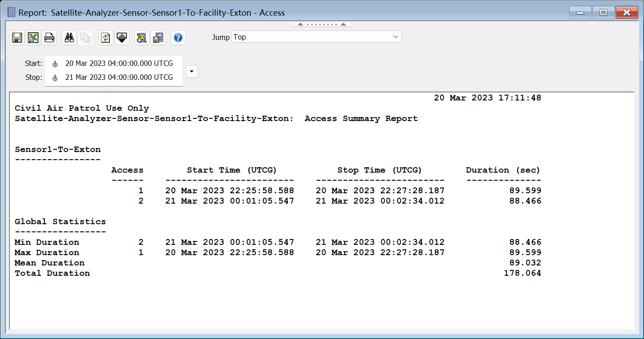644x339 pixels.
Task: Click the bar chart with down arrow icon
Action: 122,38
